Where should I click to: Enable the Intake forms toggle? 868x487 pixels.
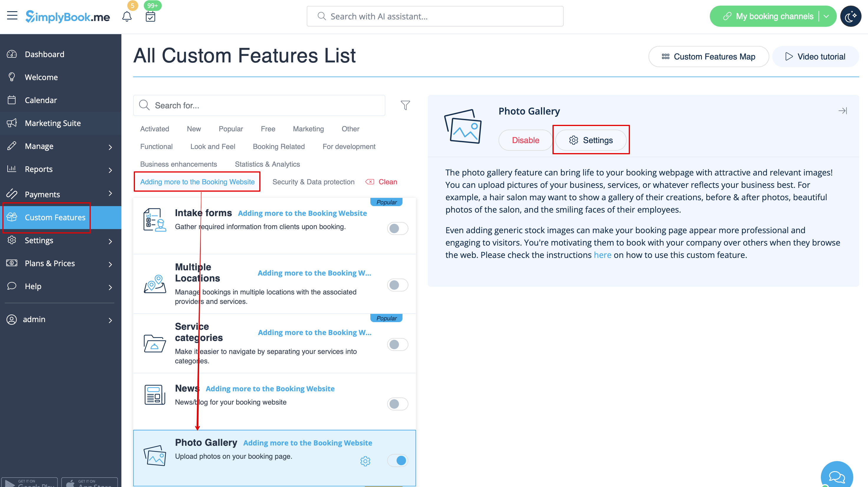click(397, 228)
